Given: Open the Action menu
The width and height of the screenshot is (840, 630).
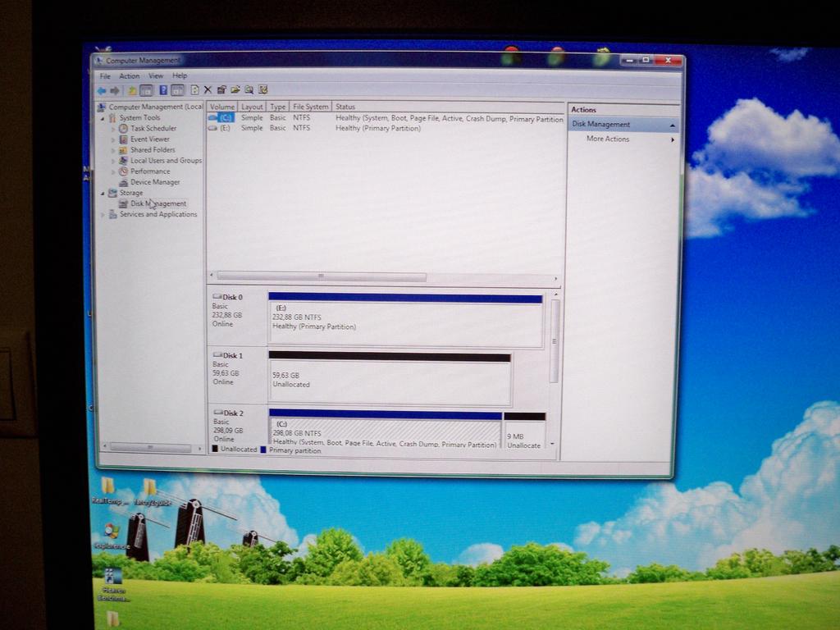Looking at the screenshot, I should point(129,76).
